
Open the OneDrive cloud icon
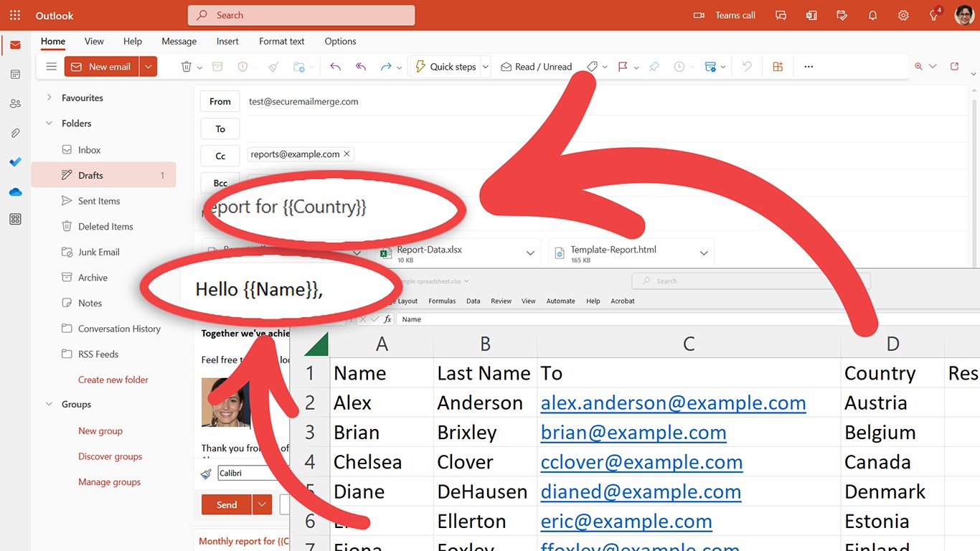[x=15, y=192]
